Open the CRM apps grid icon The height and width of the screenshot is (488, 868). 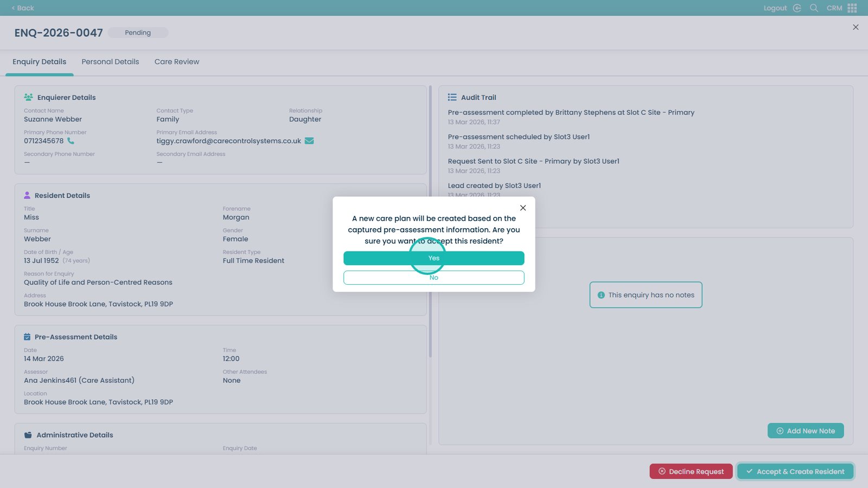852,8
